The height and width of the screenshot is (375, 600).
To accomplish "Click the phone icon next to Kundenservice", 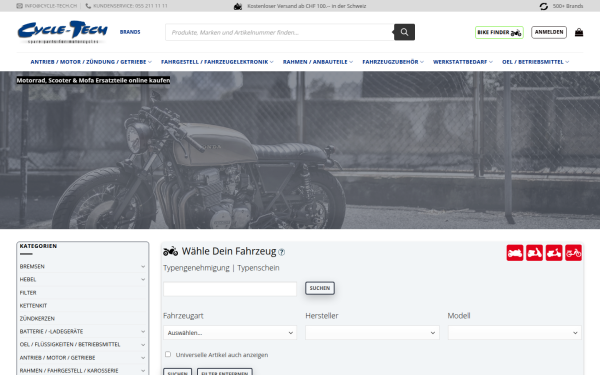I will [88, 6].
